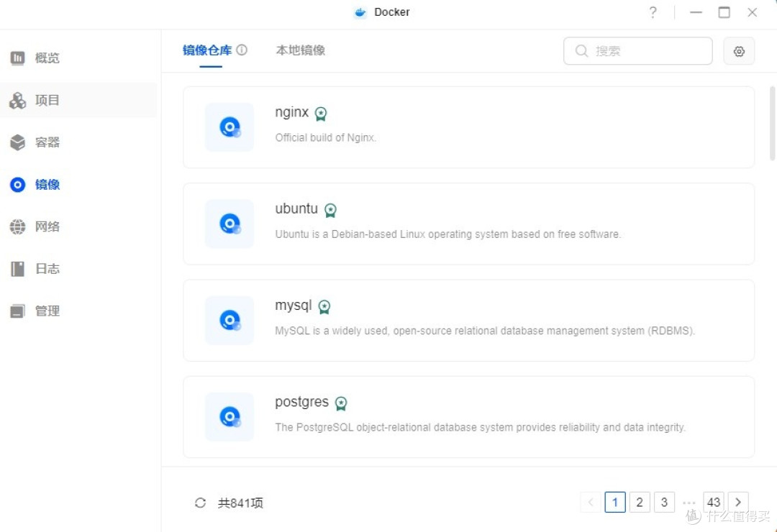Click the previous page left chevron
This screenshot has height=532, width=777.
[x=591, y=503]
